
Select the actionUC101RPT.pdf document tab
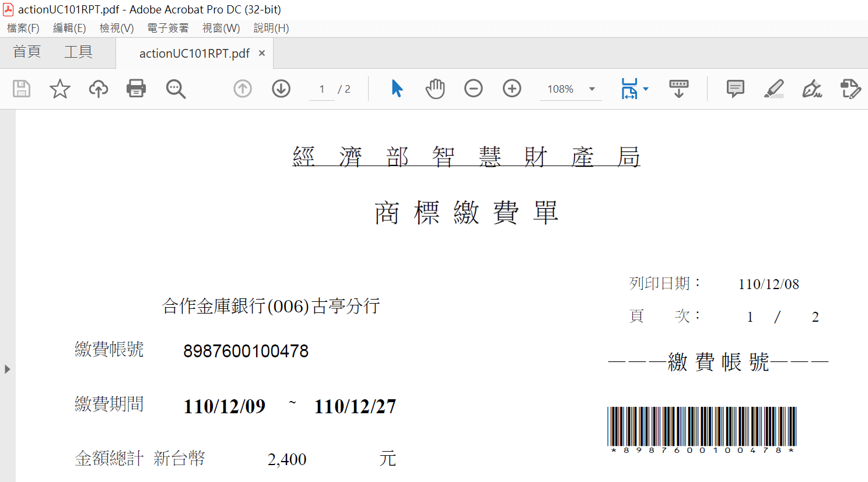click(x=194, y=54)
